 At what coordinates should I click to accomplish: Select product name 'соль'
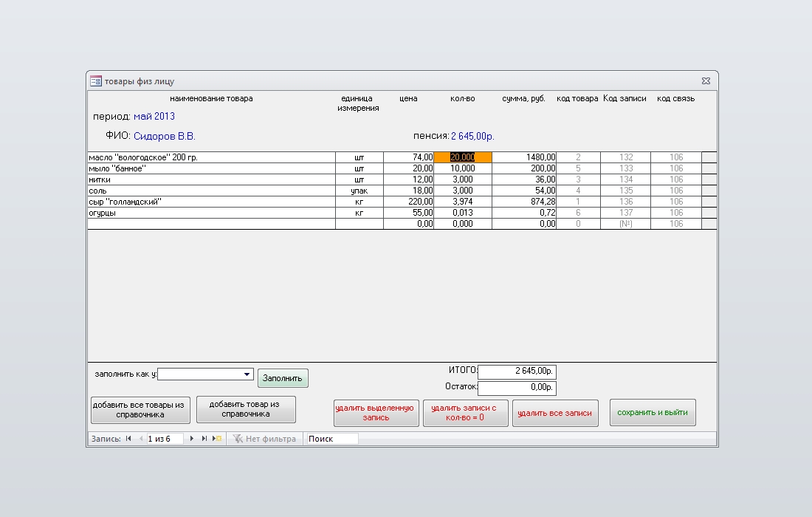coord(211,191)
